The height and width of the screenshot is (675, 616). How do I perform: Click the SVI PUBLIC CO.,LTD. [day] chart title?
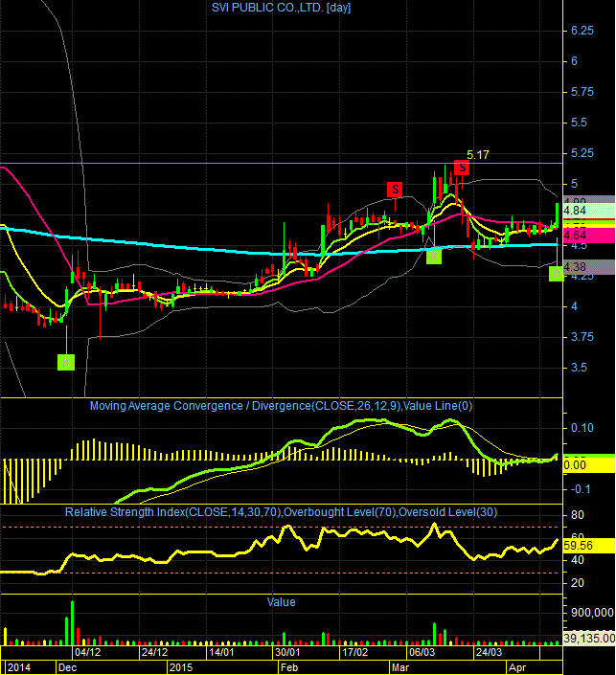tap(281, 8)
